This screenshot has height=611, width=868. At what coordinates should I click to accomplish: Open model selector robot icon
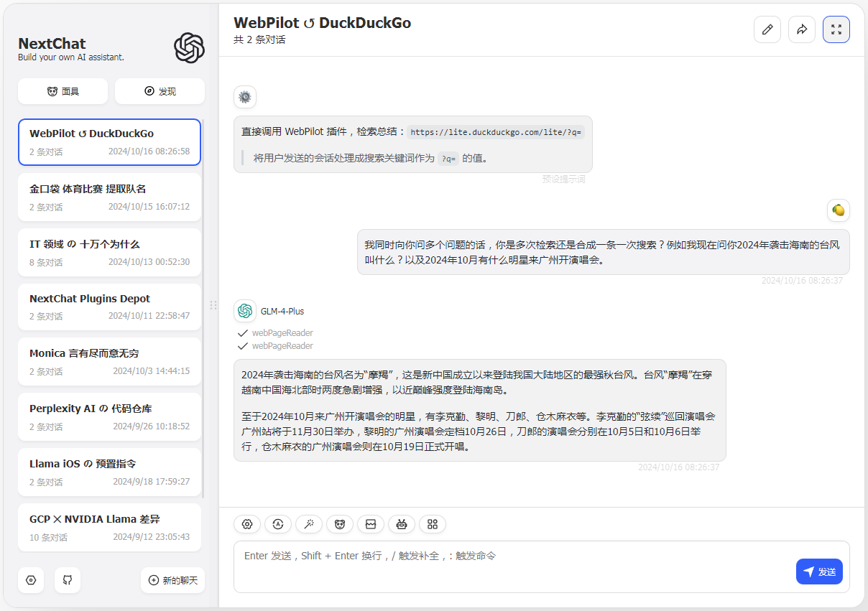point(402,524)
